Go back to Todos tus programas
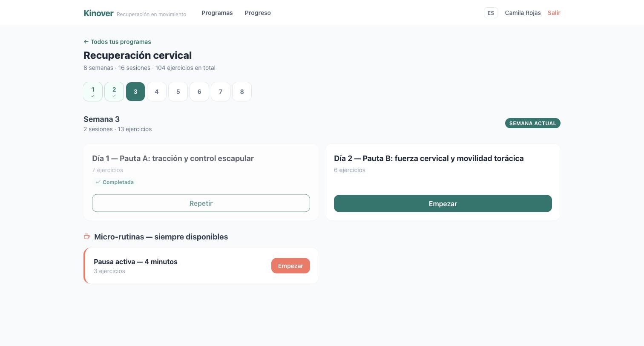 (x=117, y=42)
